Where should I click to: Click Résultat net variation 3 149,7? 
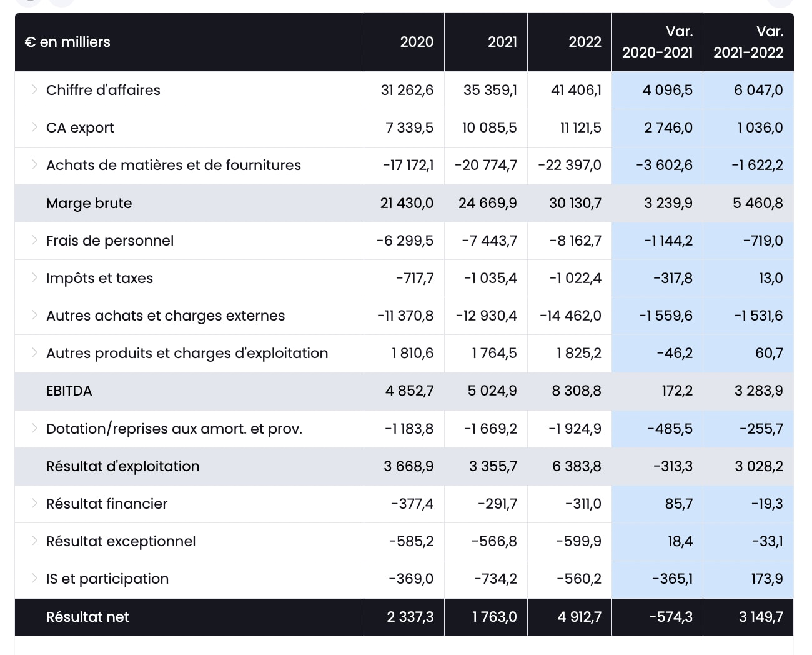coord(760,617)
